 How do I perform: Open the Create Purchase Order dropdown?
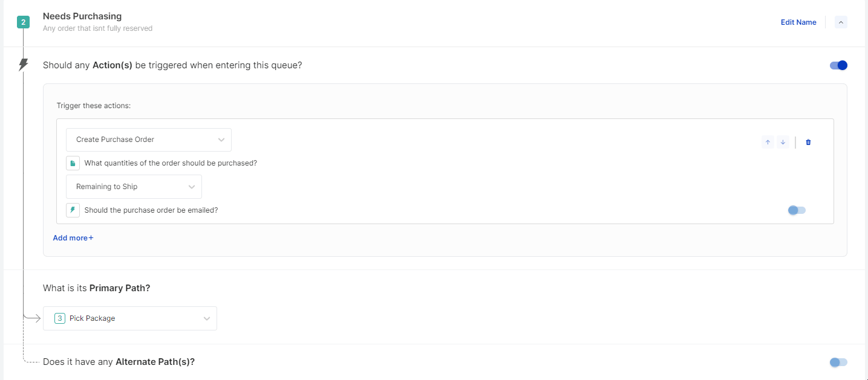click(x=148, y=140)
